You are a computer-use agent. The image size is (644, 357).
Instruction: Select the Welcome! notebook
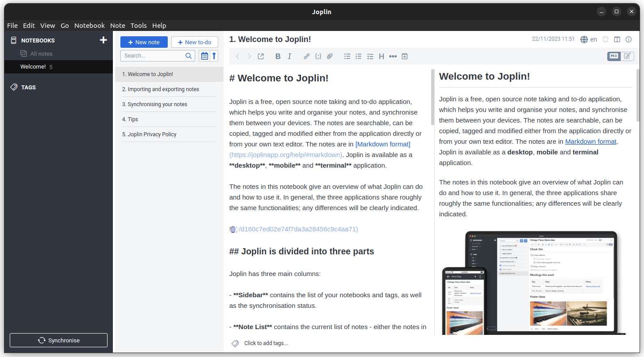58,67
